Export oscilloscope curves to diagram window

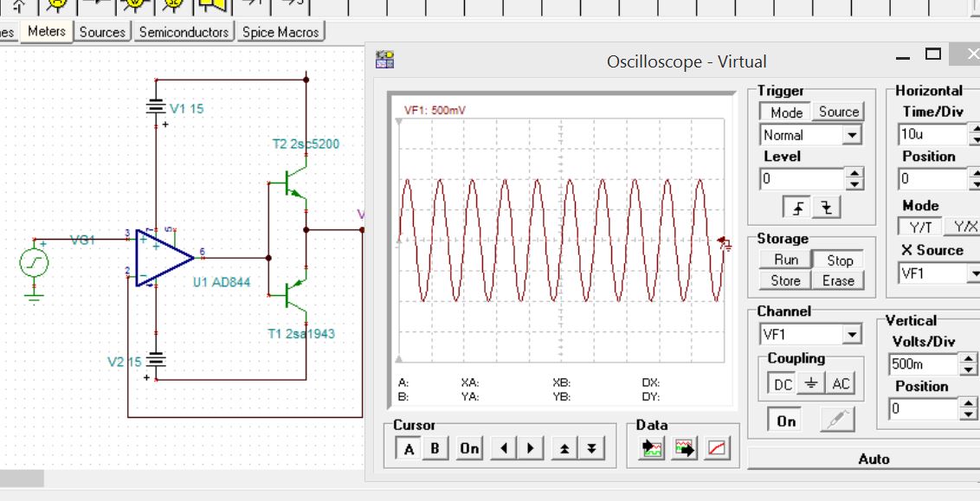point(685,448)
